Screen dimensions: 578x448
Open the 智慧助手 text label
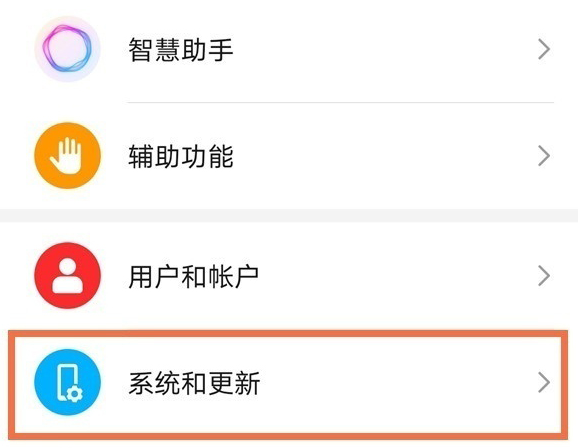(x=181, y=50)
